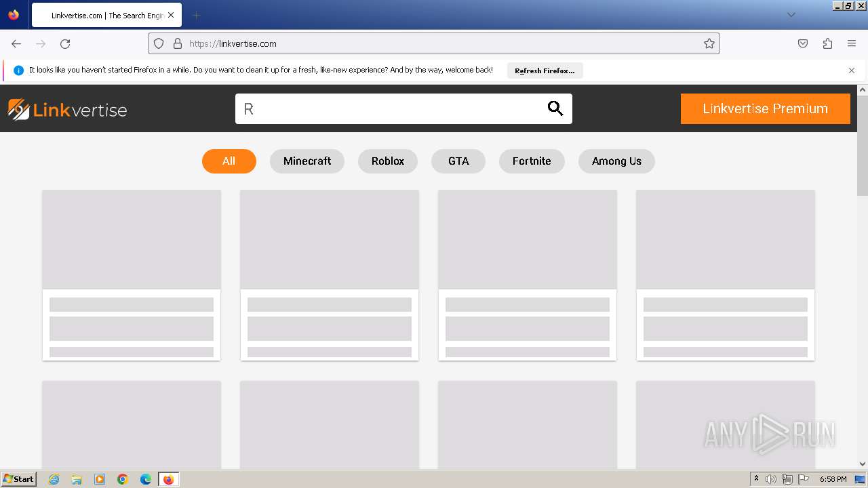Screen dimensions: 868x488
Task: Open the media player taskbar icon
Action: (x=100, y=479)
